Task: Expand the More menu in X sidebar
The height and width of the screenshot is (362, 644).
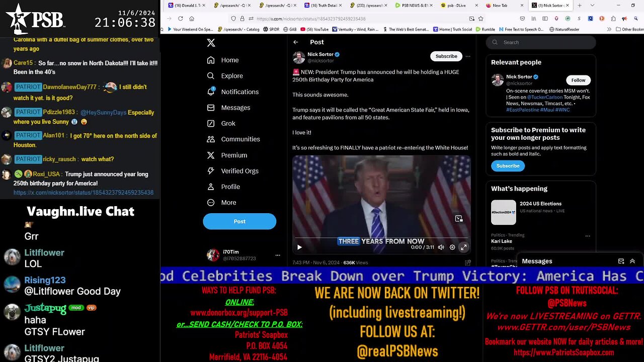Action: tap(221, 203)
